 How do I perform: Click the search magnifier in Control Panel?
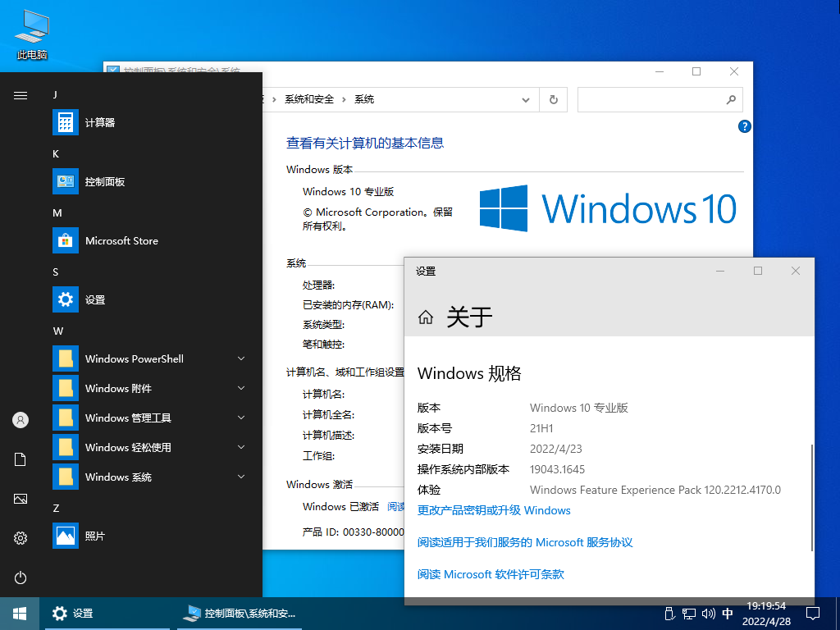[x=731, y=99]
